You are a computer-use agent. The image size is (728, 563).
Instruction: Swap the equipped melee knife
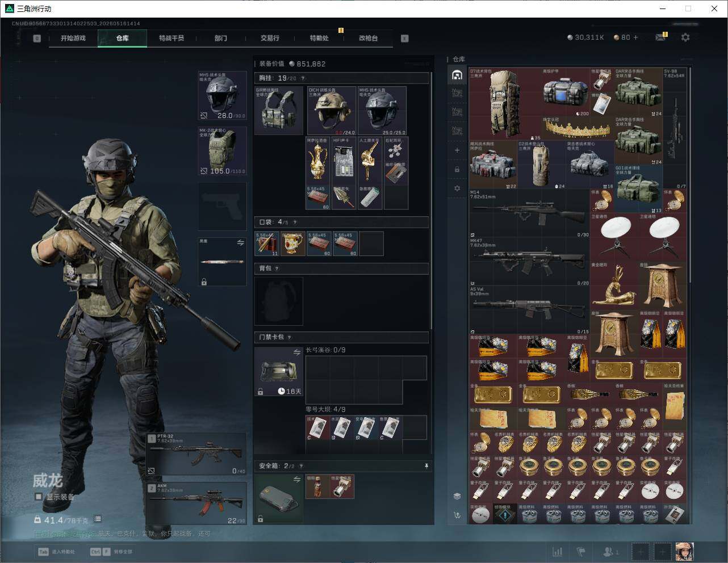tap(241, 243)
